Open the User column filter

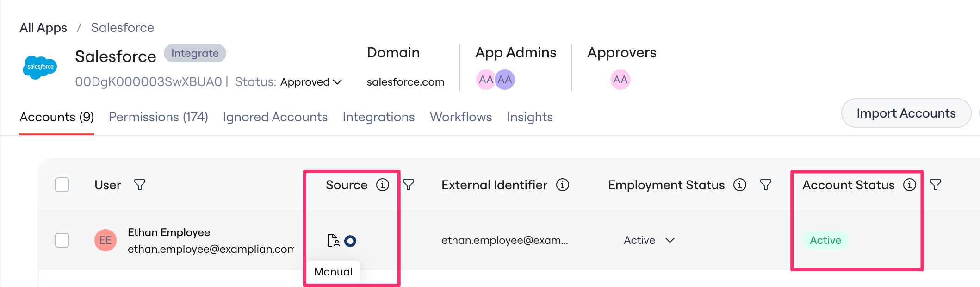pyautogui.click(x=139, y=185)
